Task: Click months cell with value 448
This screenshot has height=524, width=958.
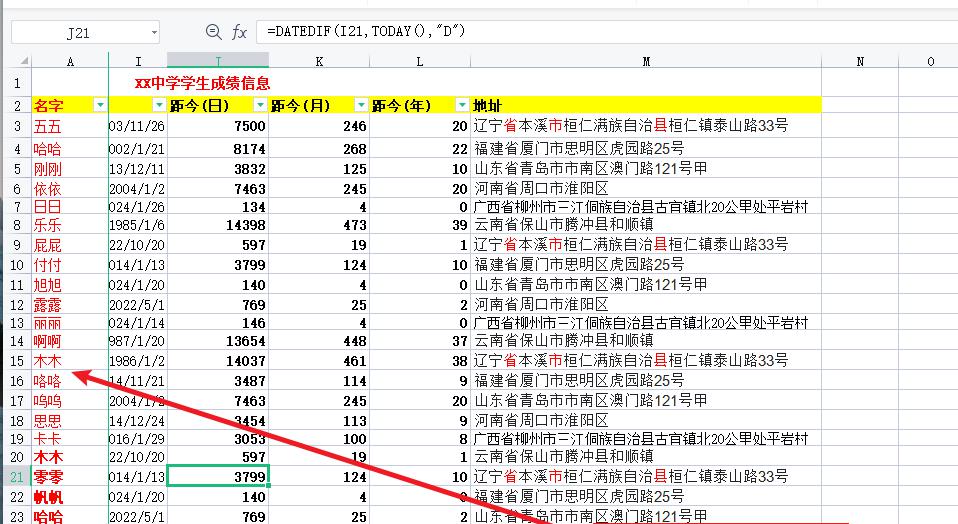Action: click(x=319, y=341)
